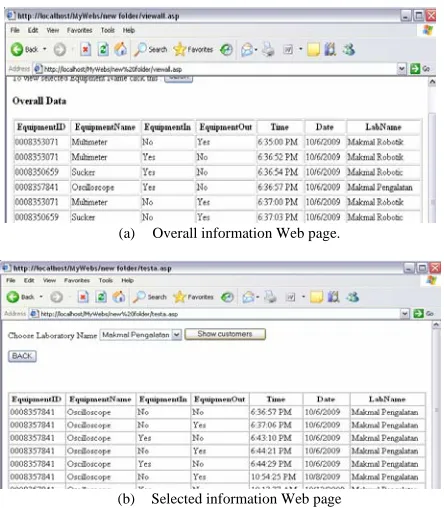Click Research book icon in testa.asp window

(333, 297)
